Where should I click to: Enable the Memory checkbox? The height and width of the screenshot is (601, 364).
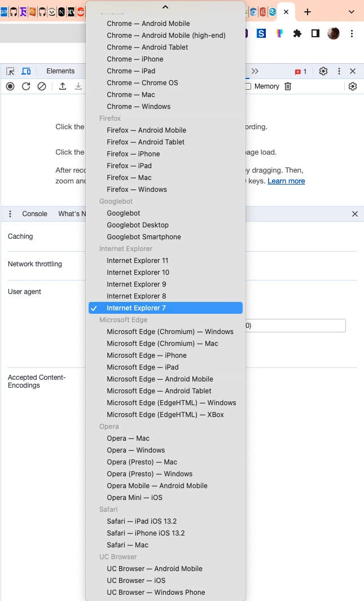[x=248, y=87]
